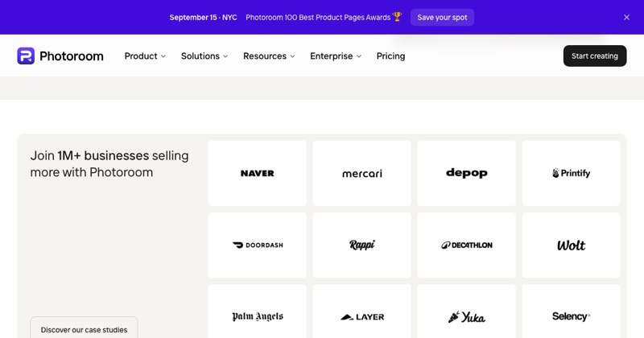Select the Decathlon logo card
The image size is (644, 338).
pyautogui.click(x=467, y=245)
